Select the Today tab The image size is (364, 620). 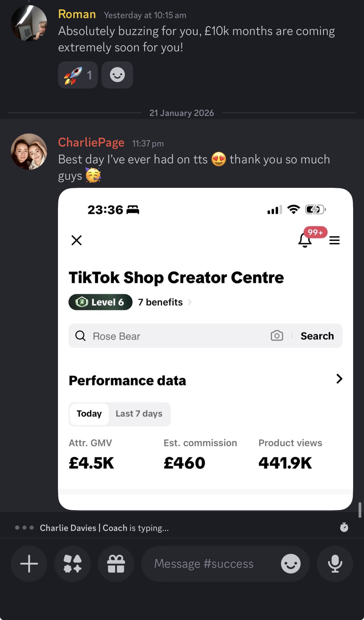tap(89, 414)
